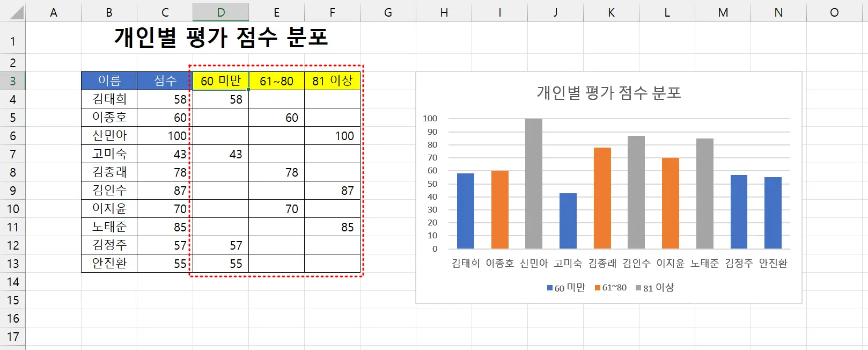Select the name cell '고미숙'
868x350 pixels.
pyautogui.click(x=109, y=154)
